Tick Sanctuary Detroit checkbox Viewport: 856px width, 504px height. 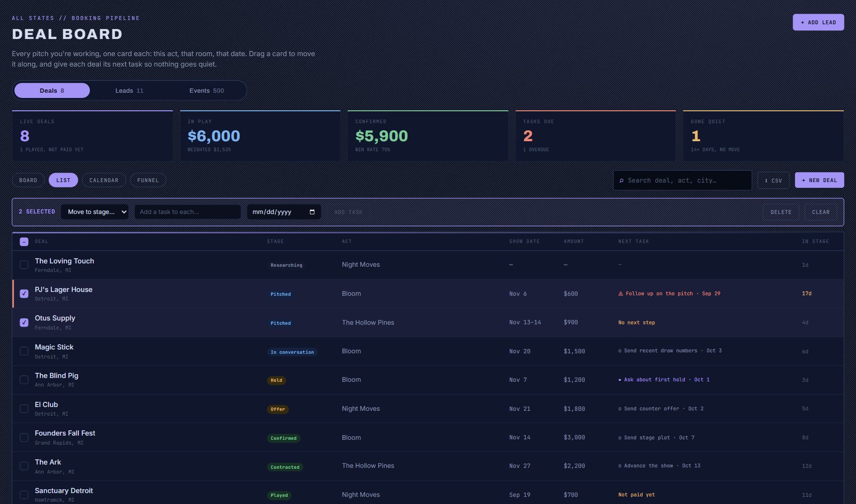point(24,495)
